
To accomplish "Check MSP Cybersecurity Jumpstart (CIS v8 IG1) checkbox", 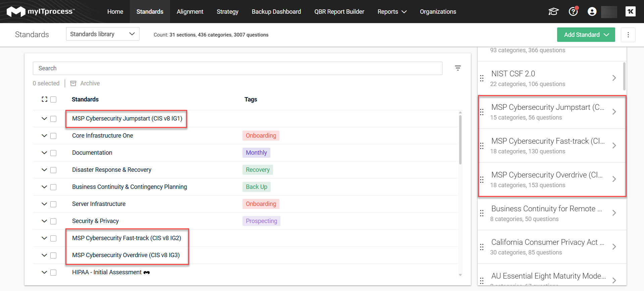I will coord(53,119).
